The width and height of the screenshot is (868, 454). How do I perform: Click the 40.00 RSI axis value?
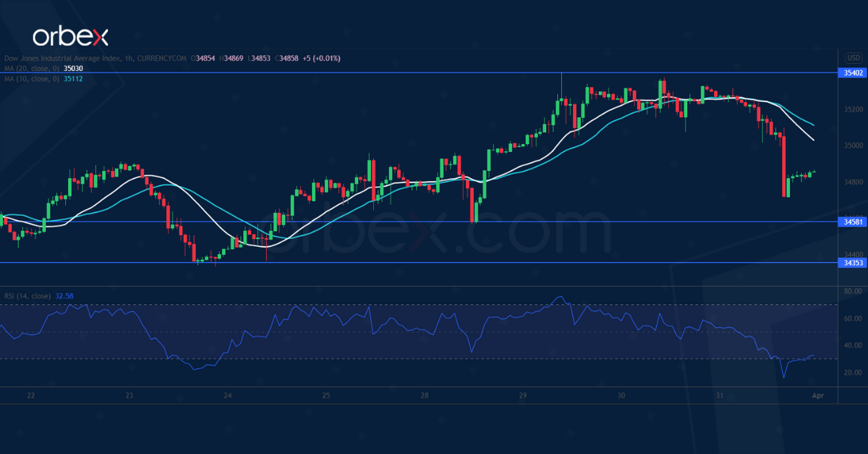pos(852,345)
